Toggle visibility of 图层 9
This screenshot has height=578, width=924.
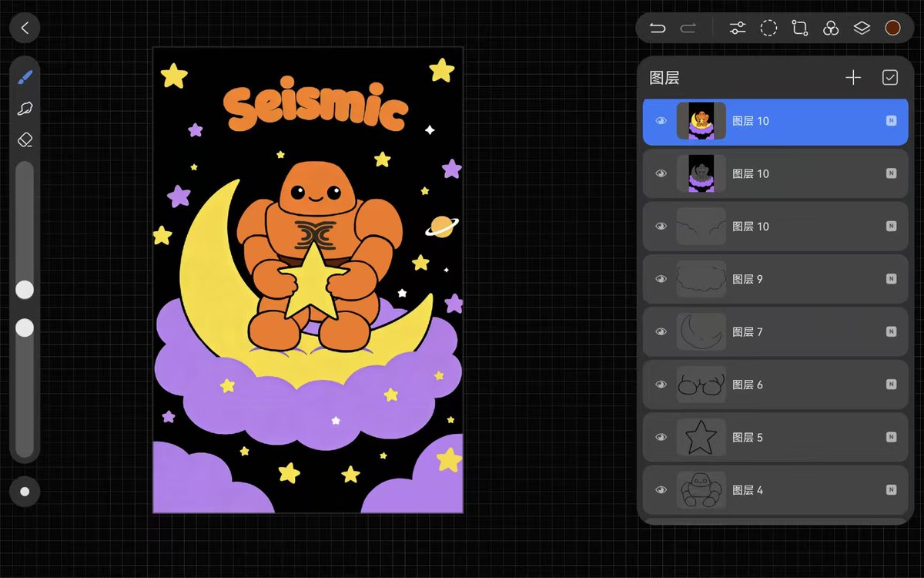(x=661, y=279)
